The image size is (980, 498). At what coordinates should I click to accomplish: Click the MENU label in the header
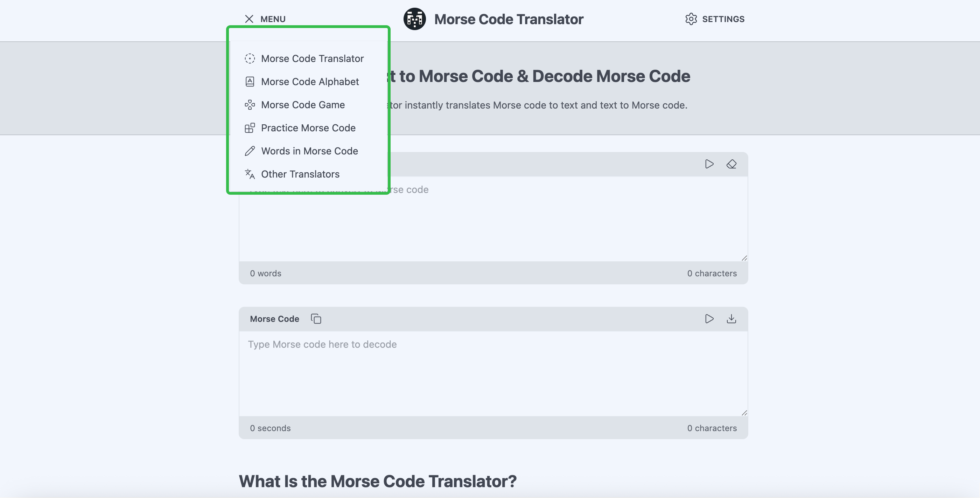tap(273, 19)
